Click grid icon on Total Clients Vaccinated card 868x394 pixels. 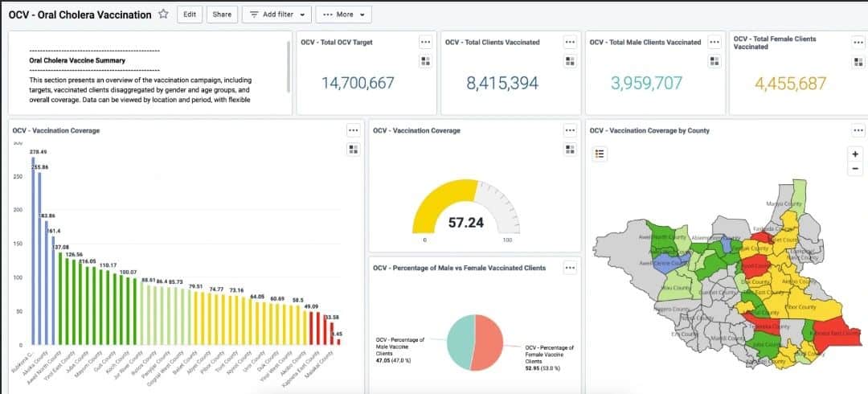click(x=570, y=61)
